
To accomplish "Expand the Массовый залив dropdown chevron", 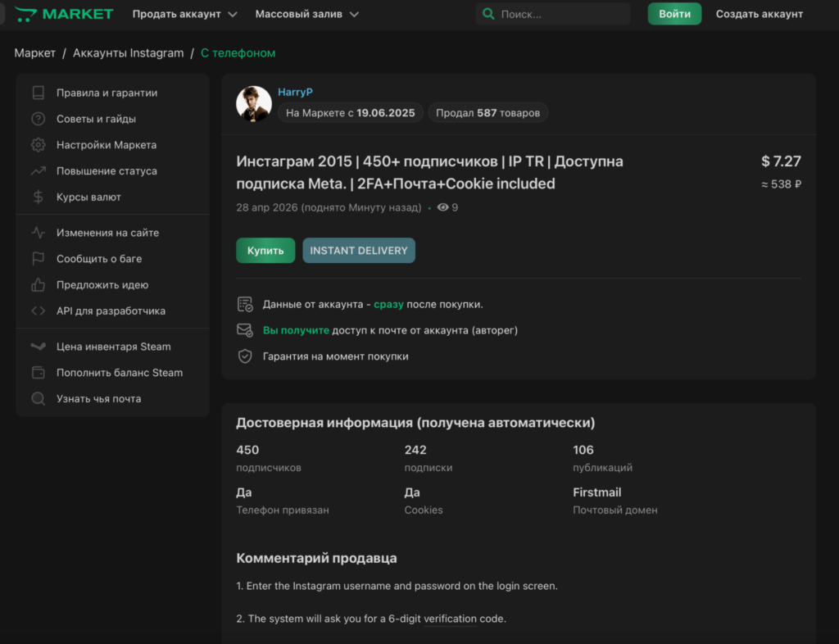I will [x=354, y=15].
